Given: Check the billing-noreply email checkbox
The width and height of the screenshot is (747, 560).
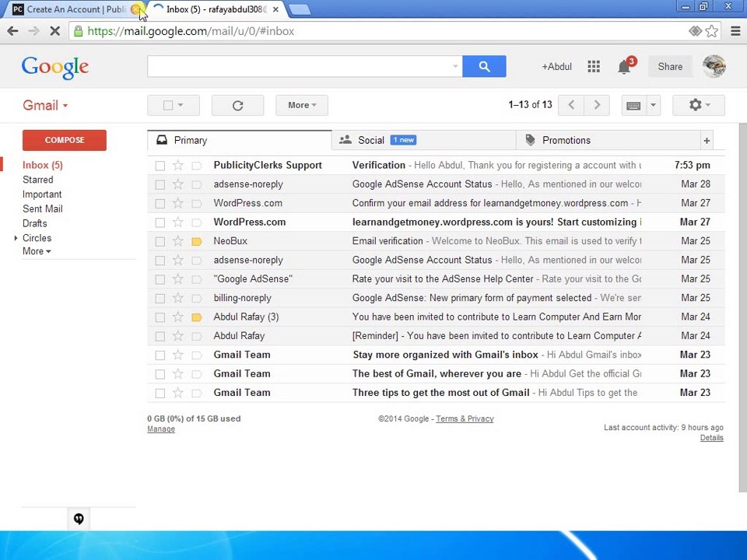Looking at the screenshot, I should click(x=160, y=299).
